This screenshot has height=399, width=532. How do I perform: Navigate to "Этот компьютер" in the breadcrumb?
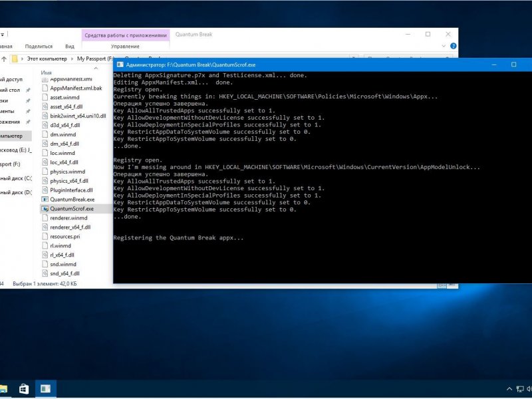pos(47,59)
